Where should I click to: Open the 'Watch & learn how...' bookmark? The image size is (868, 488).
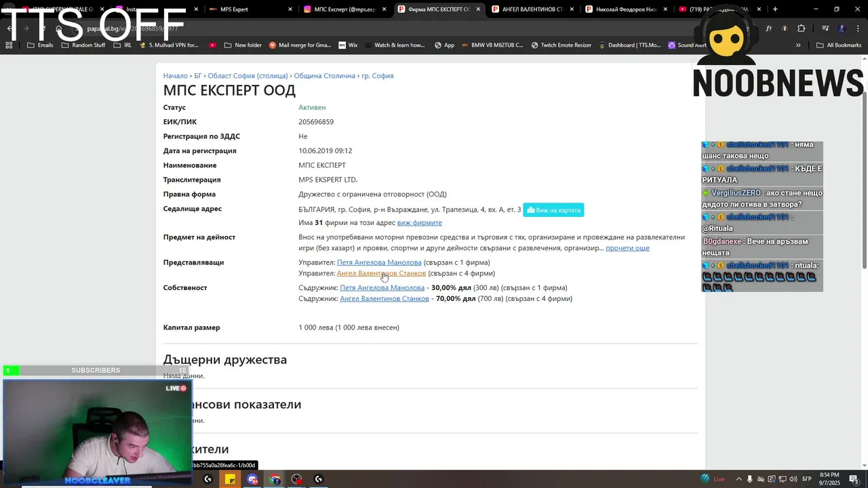pos(395,45)
